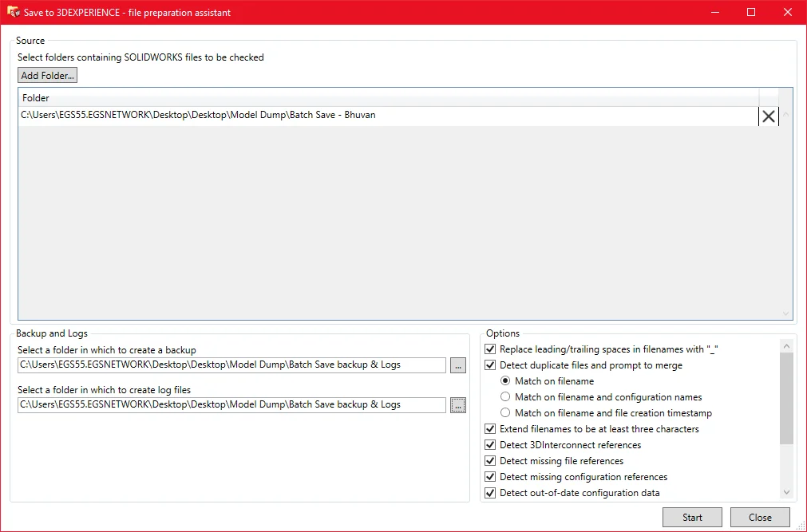Viewport: 807px width, 532px height.
Task: Uncheck Extend filenames to at least three characters
Action: [490, 428]
